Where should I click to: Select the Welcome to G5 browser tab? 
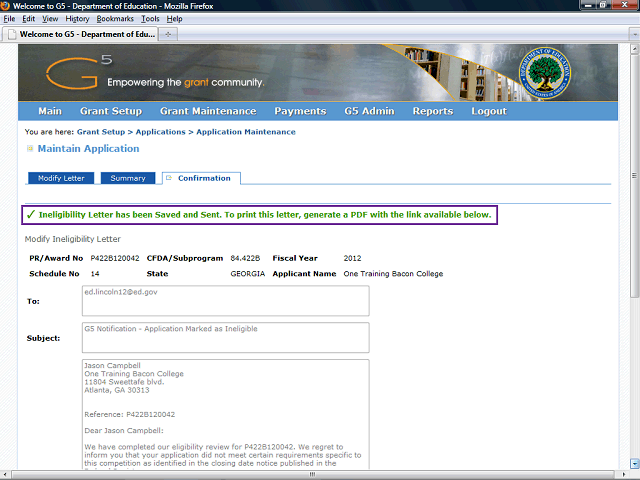80,34
